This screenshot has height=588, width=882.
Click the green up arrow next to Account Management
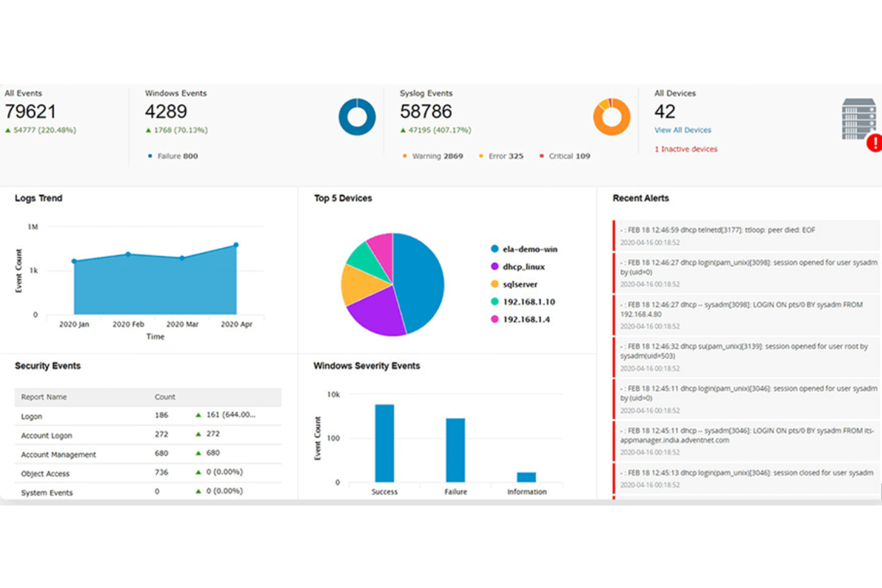tap(197, 453)
